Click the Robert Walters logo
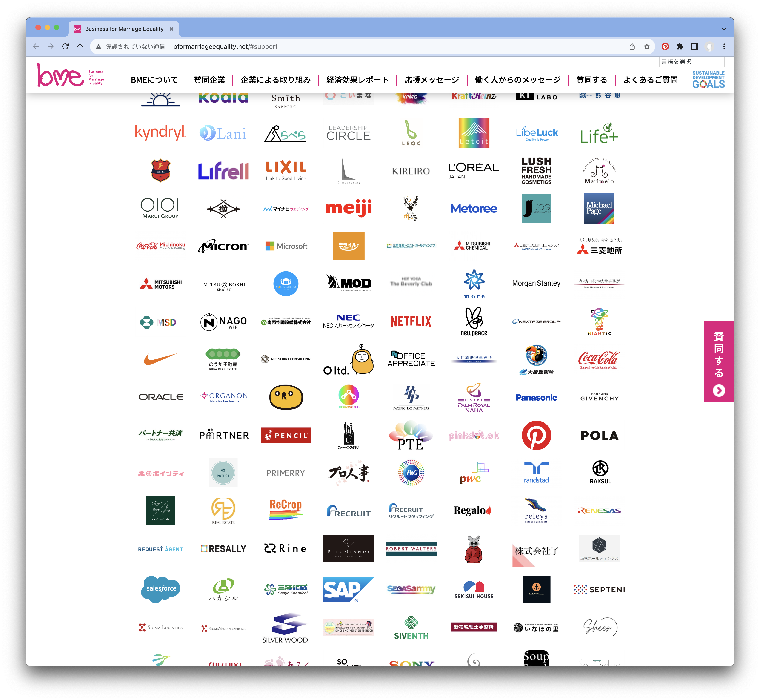Image resolution: width=760 pixels, height=700 pixels. 411,548
